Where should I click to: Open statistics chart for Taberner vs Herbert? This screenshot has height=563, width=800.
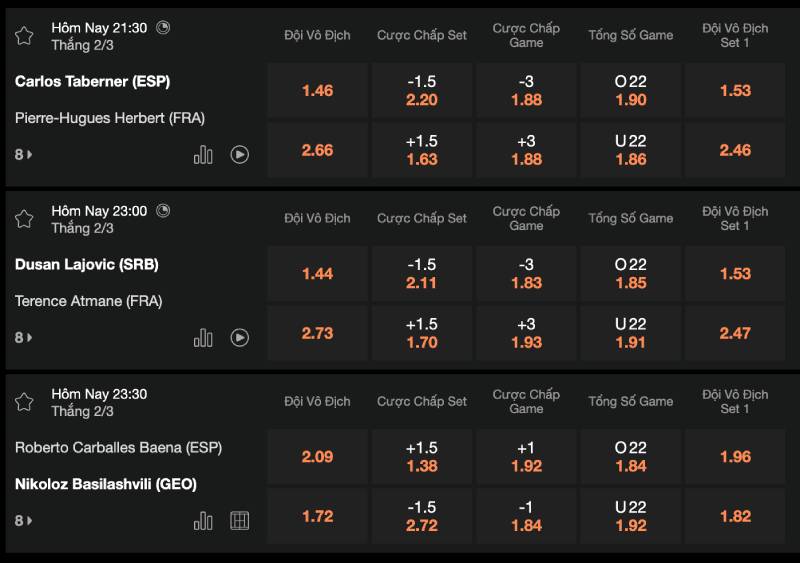pyautogui.click(x=203, y=155)
